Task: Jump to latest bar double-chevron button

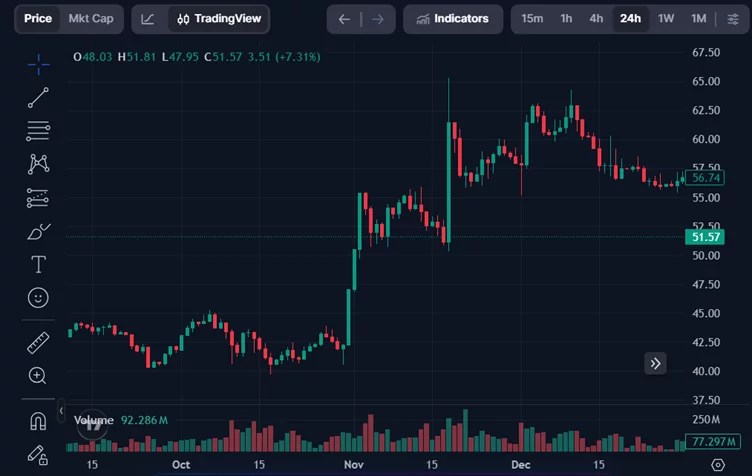Action: click(655, 363)
